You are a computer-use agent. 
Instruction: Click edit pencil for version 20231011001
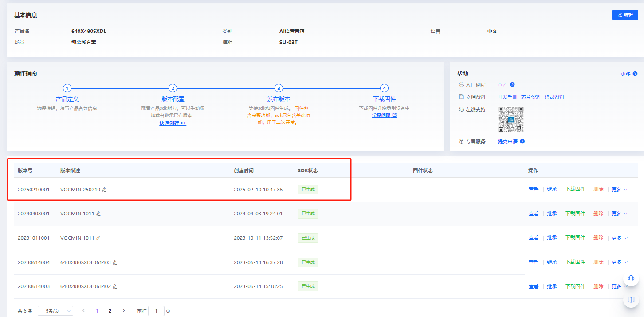pyautogui.click(x=98, y=238)
